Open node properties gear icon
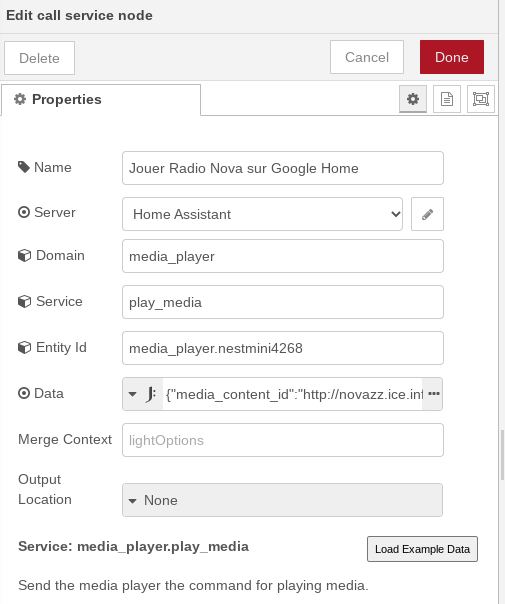 pos(413,99)
